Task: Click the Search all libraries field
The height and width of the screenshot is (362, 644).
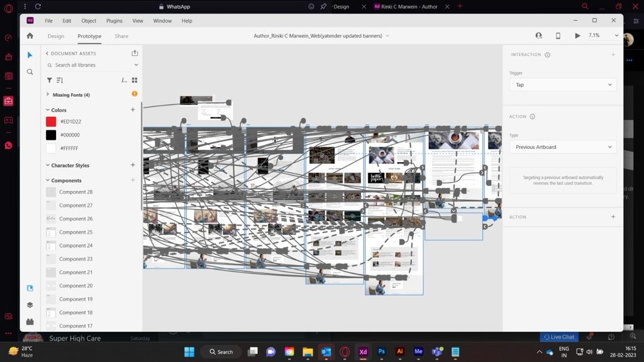Action: point(88,65)
